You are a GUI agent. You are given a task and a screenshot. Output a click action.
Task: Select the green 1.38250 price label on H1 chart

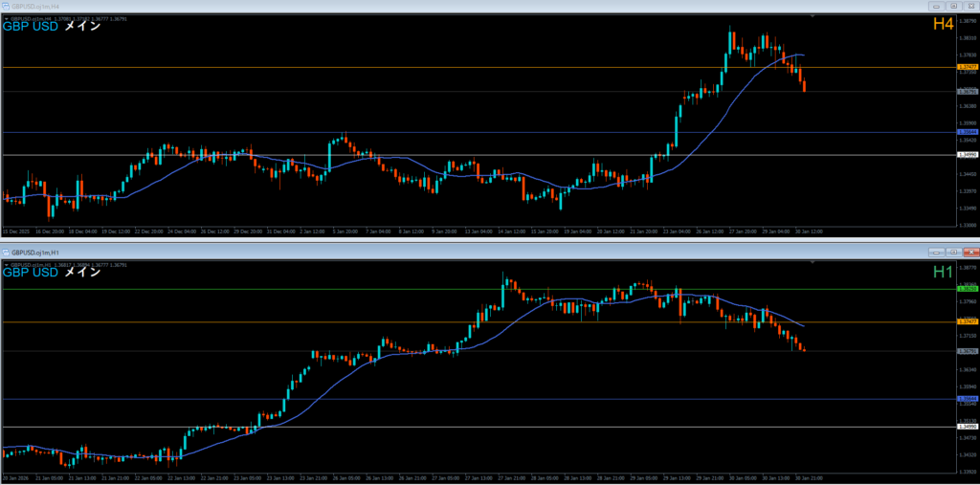coord(967,289)
